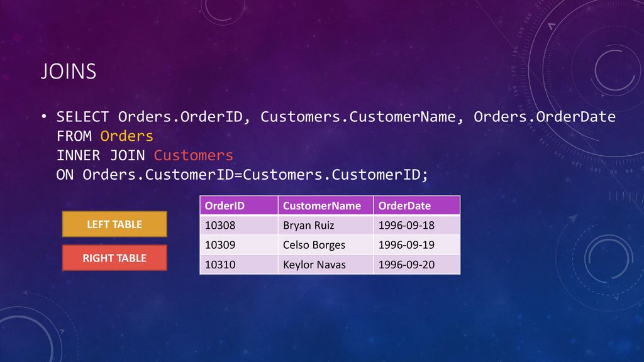
Task: Click the SELECT keyword
Action: pos(82,116)
